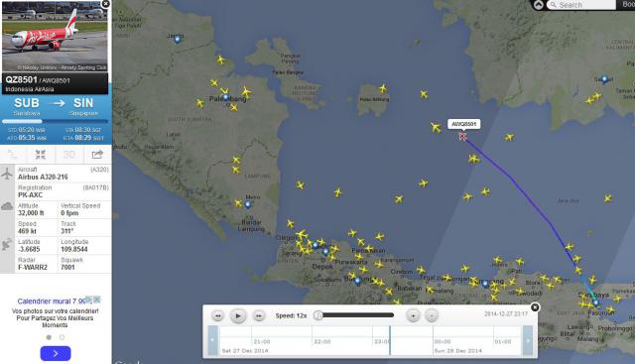Click the 469 kt speed value
This screenshot has width=635, height=364.
click(27, 231)
